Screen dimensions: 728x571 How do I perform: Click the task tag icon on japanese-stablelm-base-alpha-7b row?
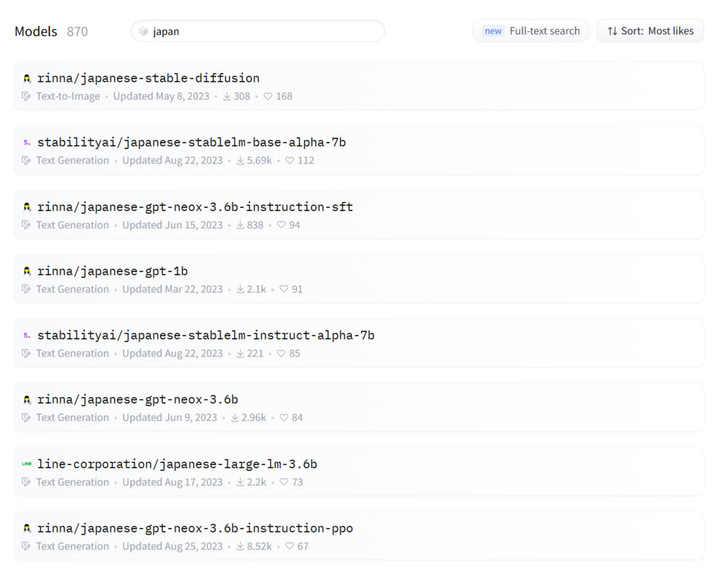point(26,161)
